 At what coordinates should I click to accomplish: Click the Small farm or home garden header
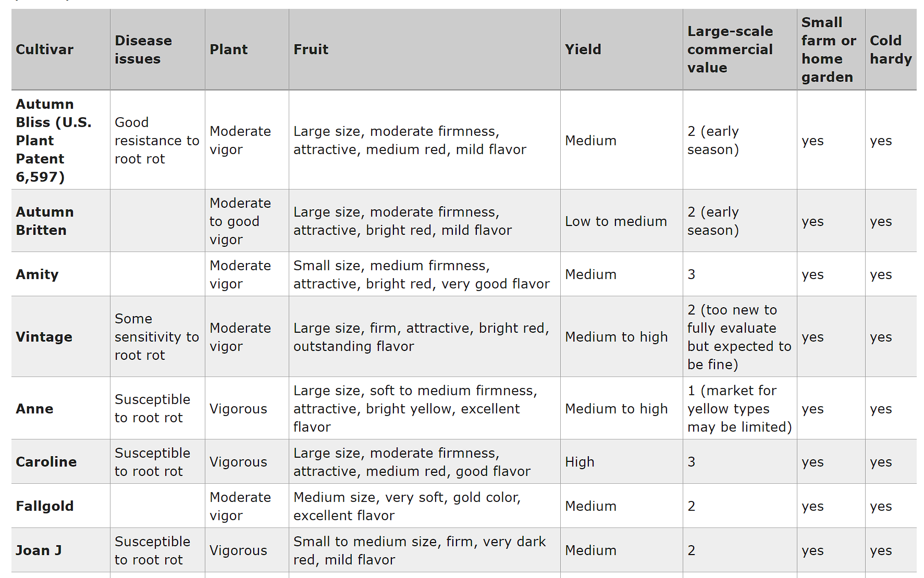(x=828, y=49)
